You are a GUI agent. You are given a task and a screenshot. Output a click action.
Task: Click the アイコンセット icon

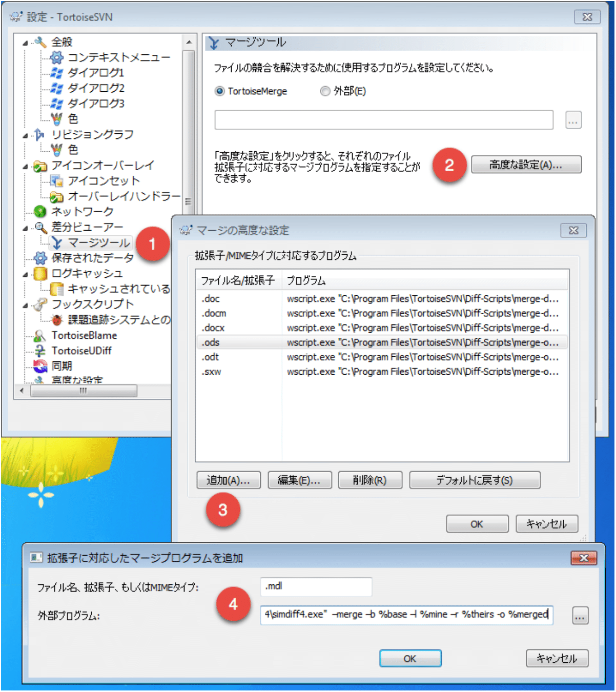click(56, 181)
